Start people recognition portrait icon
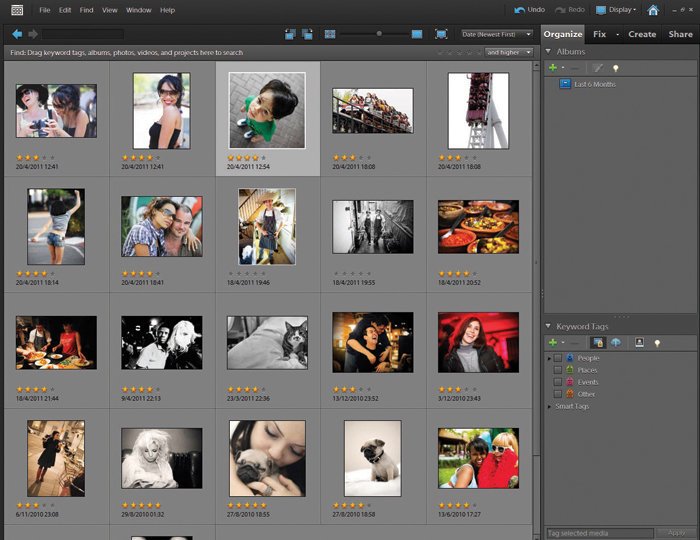This screenshot has height=540, width=700. [639, 342]
